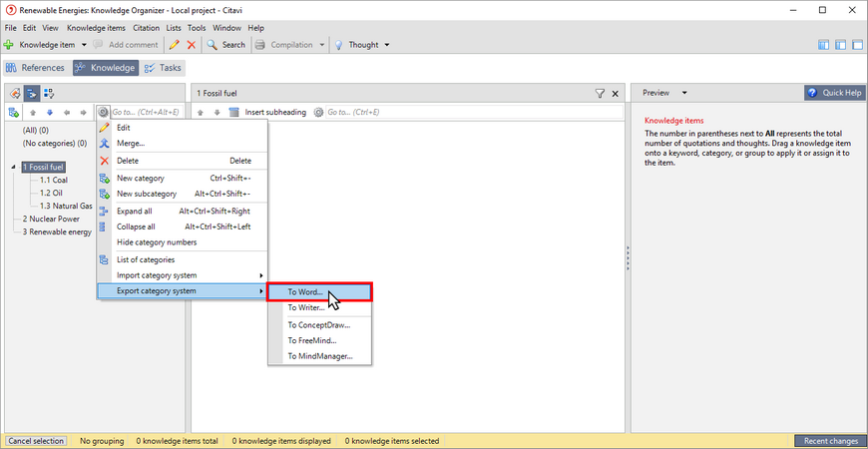The image size is (868, 449).
Task: Select the 3 Renewable energy category
Action: tap(57, 231)
